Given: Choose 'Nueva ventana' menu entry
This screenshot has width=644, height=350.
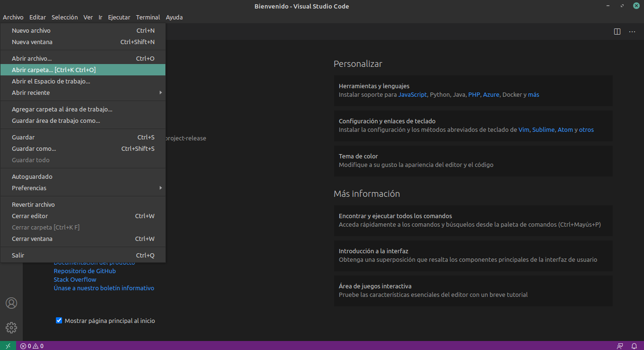Looking at the screenshot, I should coord(83,42).
